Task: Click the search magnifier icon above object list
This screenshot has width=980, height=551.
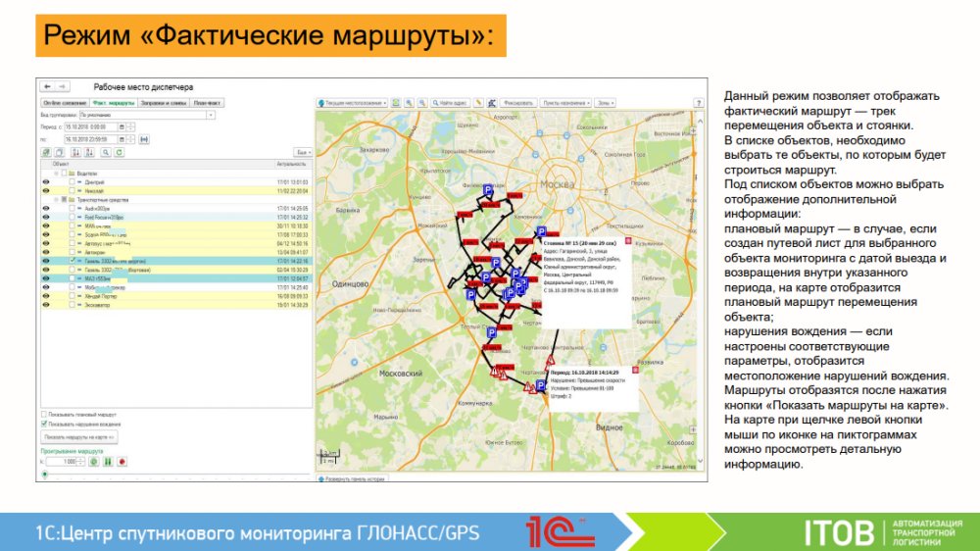Action: 105,152
